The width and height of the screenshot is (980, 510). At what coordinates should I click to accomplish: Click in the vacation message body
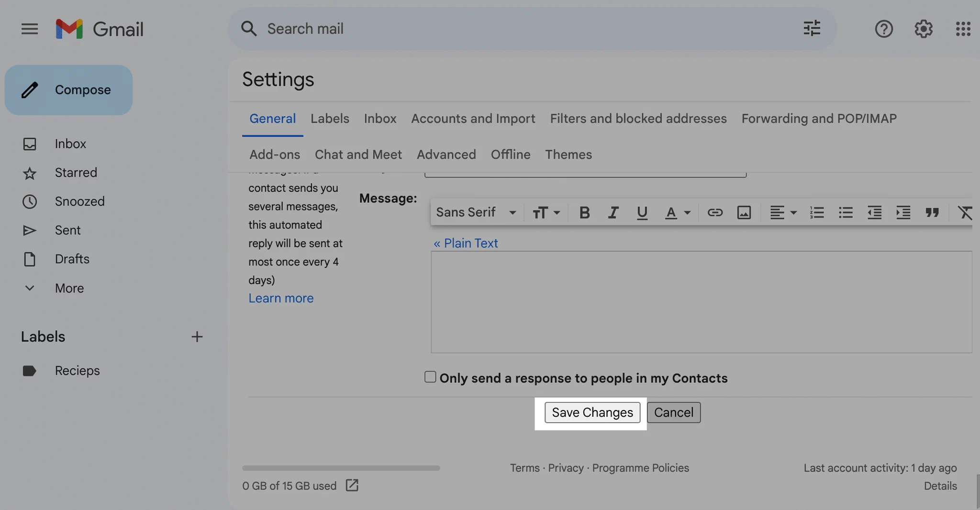702,302
